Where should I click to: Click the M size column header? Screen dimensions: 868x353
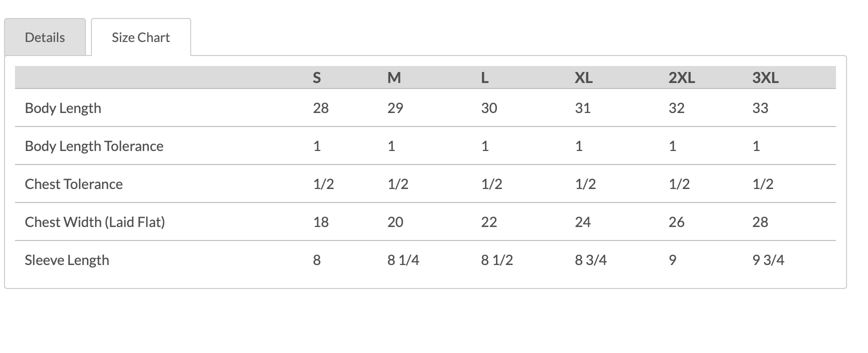tap(394, 77)
